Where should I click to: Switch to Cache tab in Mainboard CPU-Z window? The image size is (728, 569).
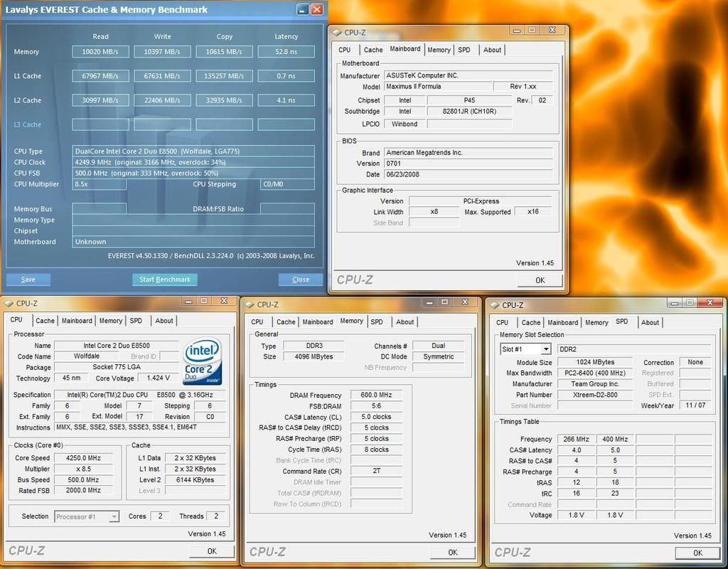pos(373,50)
